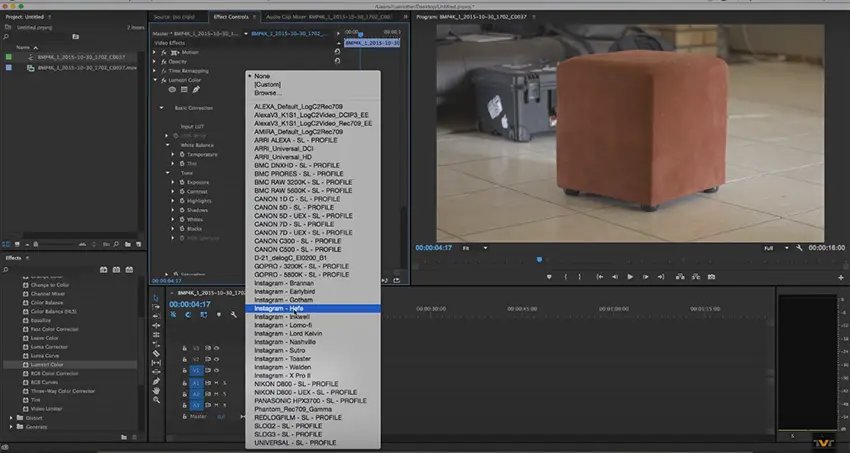This screenshot has height=453, width=850.
Task: Select the Zoom magnifier tool in tools strip
Action: click(x=156, y=400)
